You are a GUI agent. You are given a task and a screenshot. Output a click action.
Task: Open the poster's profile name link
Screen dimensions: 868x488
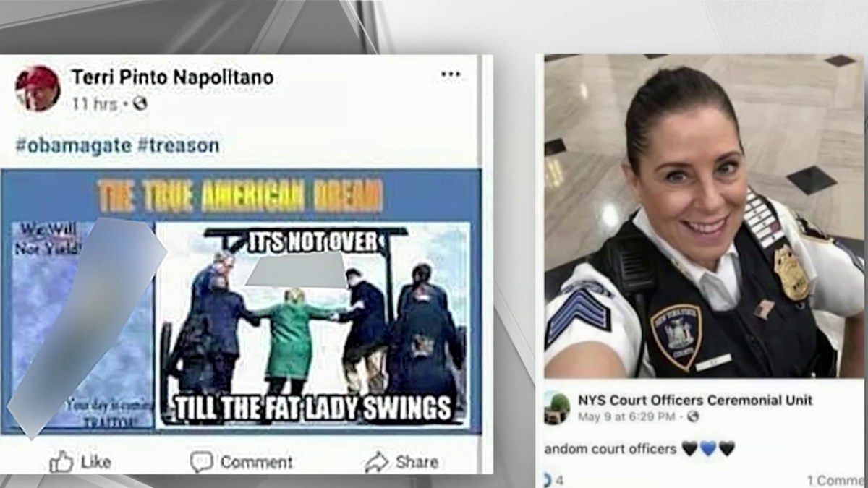coord(172,77)
